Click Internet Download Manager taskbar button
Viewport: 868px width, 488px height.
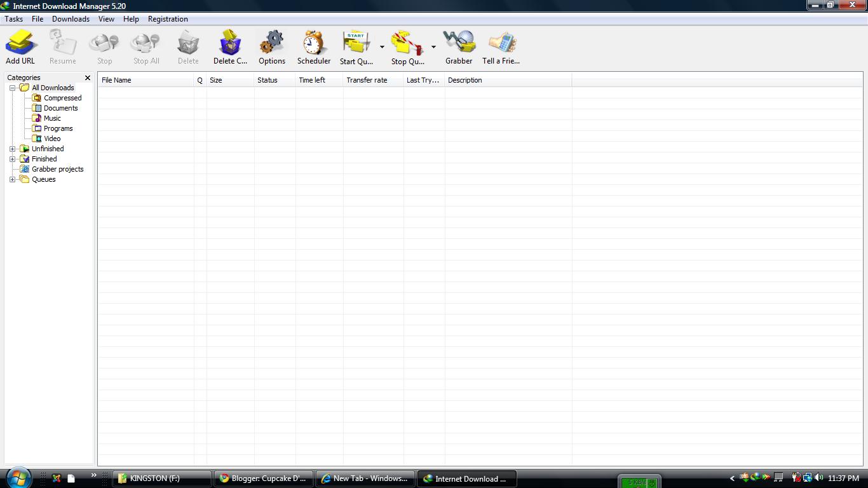(467, 478)
